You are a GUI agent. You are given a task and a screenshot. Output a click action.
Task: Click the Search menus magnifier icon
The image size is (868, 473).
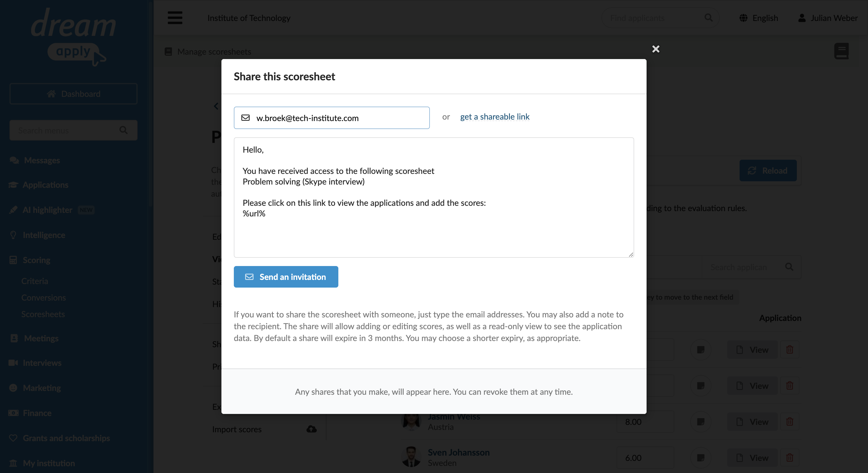tap(123, 130)
